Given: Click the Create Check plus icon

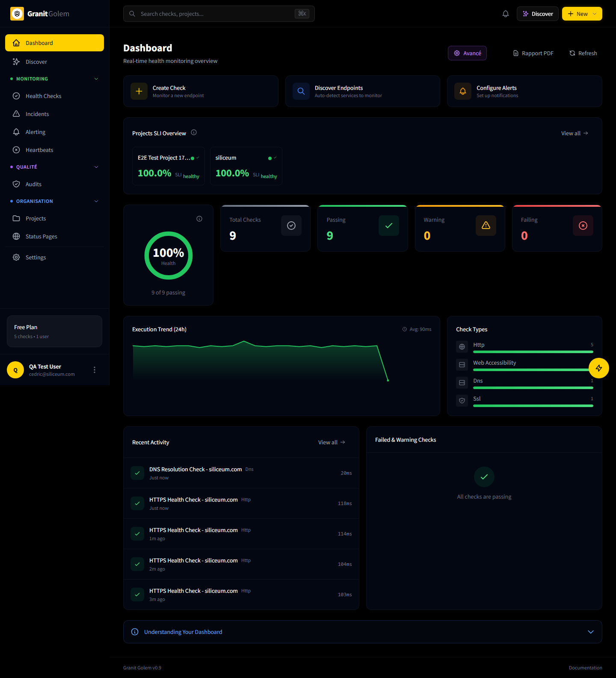Looking at the screenshot, I should click(x=139, y=91).
